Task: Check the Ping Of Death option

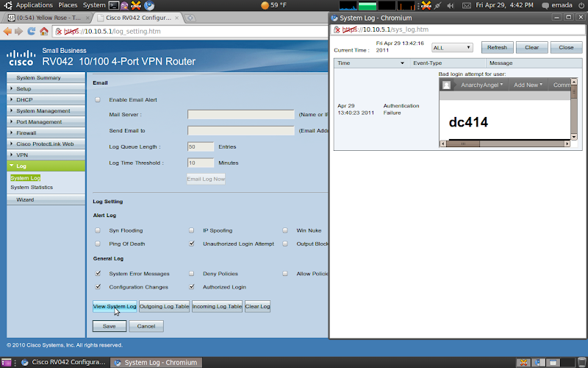Action: pos(98,244)
